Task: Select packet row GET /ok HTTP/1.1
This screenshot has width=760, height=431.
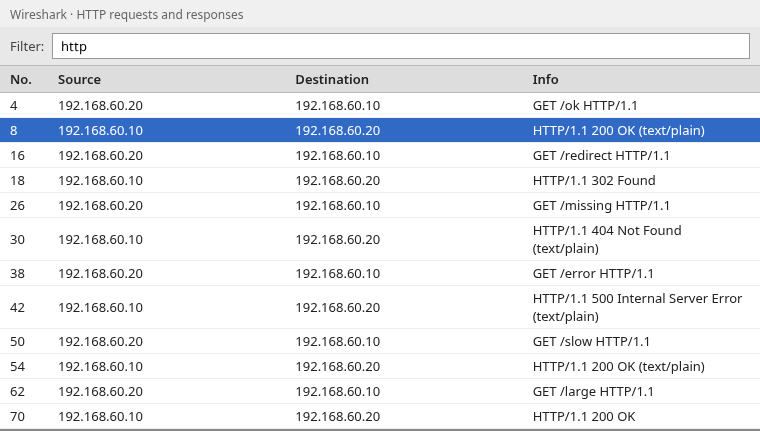Action: pyautogui.click(x=380, y=105)
